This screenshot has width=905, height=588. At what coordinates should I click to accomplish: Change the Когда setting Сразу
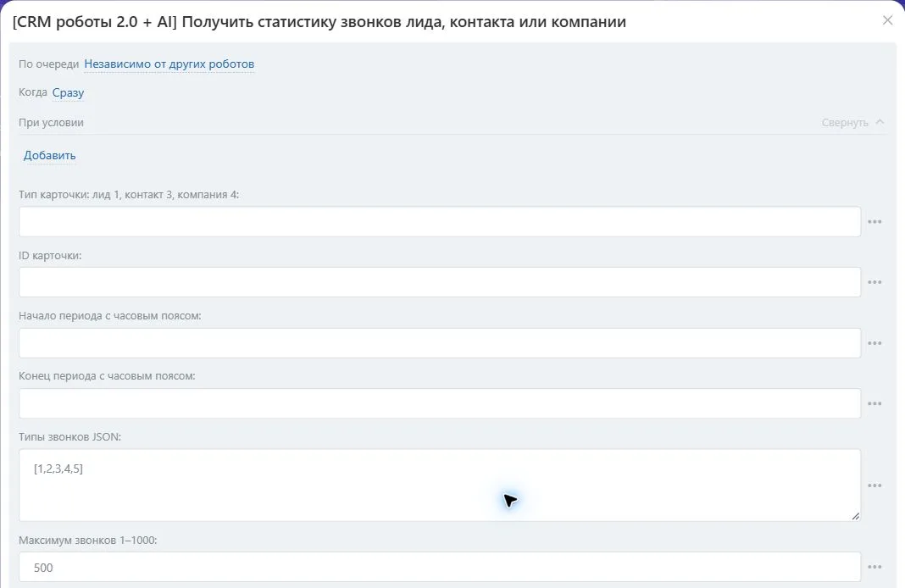click(x=68, y=93)
